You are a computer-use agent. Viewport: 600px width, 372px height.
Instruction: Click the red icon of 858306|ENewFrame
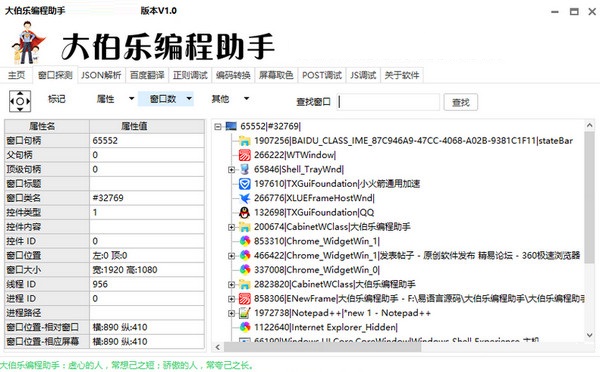pyautogui.click(x=245, y=299)
